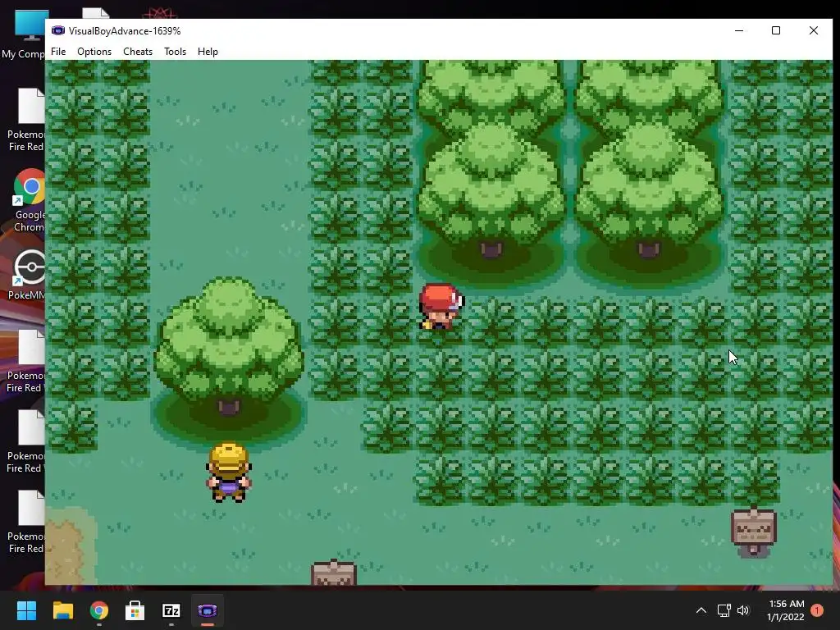
Task: Click the yellow-hat bug catcher trainer
Action: pos(229,472)
